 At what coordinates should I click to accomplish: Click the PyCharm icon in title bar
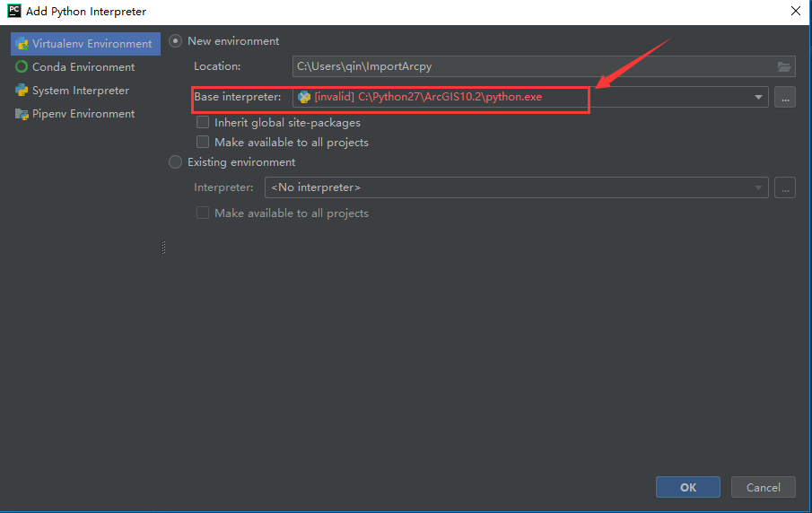point(14,11)
